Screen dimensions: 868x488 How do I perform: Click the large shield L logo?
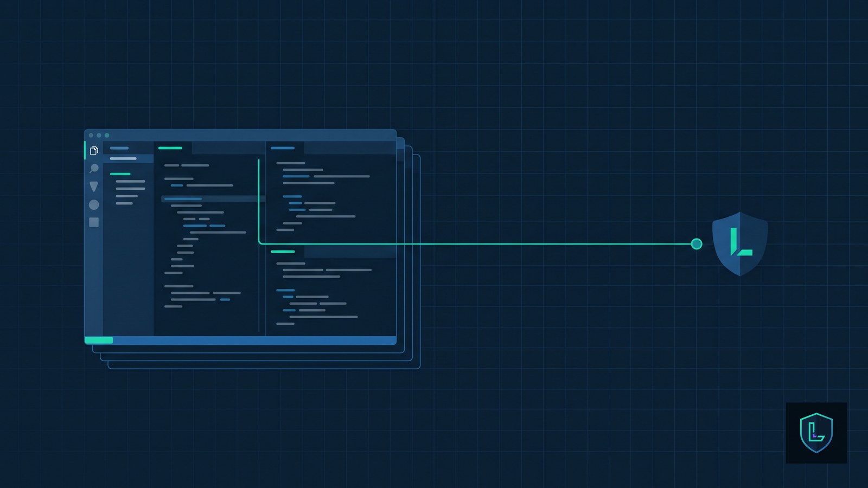(x=740, y=243)
